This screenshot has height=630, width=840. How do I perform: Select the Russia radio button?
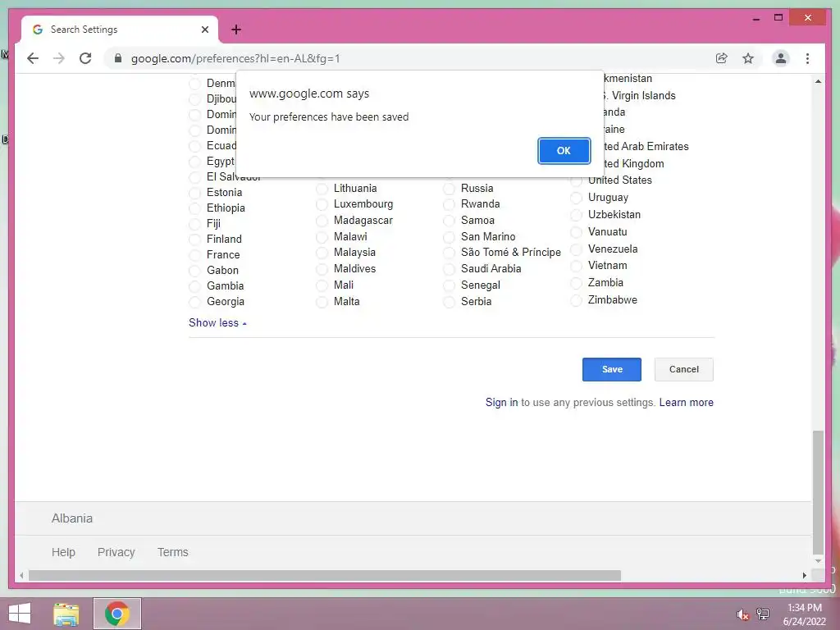pyautogui.click(x=449, y=189)
